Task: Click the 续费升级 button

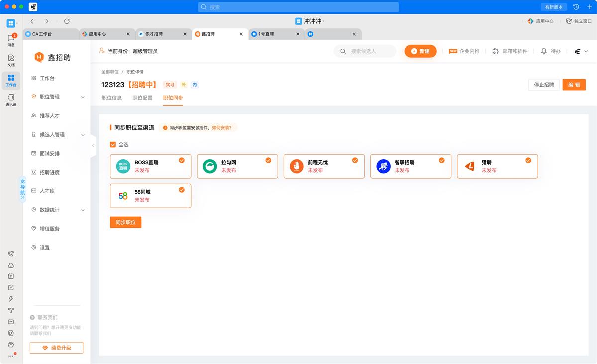Action: (x=56, y=348)
